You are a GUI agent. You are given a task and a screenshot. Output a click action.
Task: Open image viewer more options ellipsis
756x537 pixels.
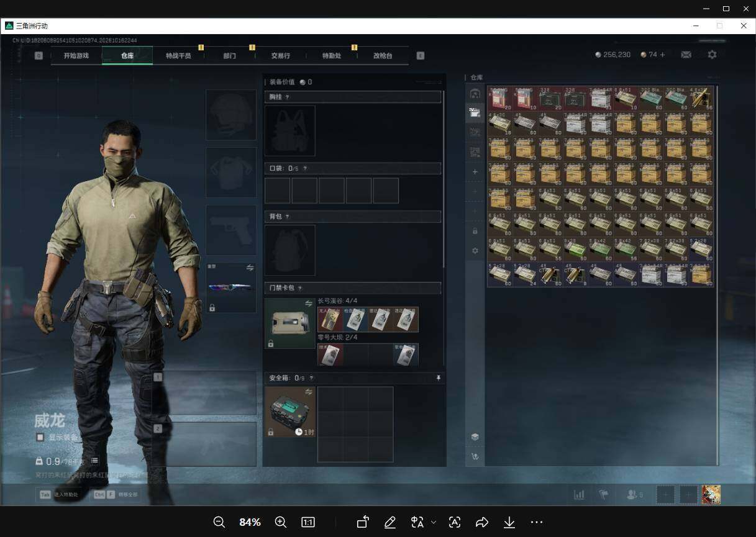537,522
